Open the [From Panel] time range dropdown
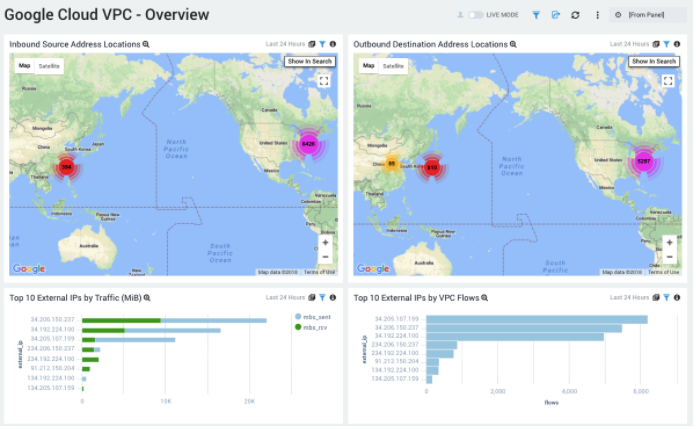The image size is (696, 429). point(648,15)
